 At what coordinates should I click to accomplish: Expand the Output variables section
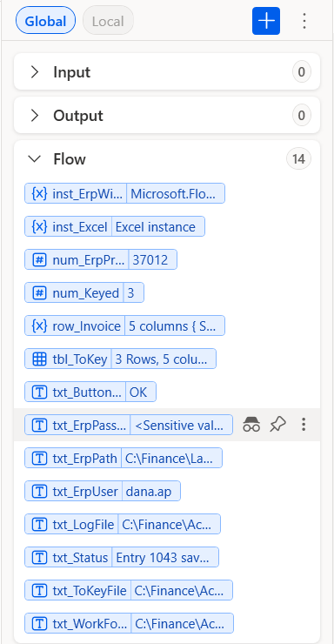(35, 116)
